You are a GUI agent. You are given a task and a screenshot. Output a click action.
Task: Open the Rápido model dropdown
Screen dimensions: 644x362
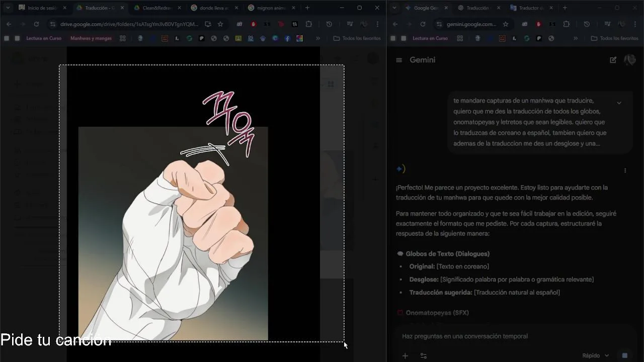point(595,355)
